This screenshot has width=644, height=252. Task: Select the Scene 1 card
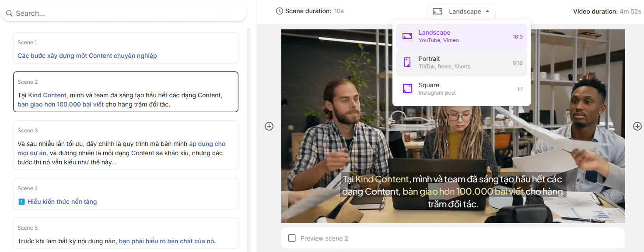click(126, 48)
